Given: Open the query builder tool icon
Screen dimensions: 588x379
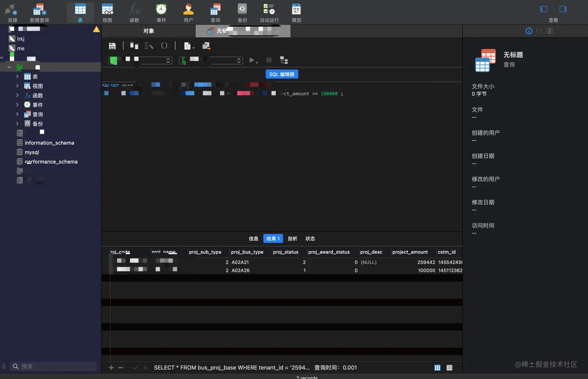Looking at the screenshot, I should [x=134, y=46].
